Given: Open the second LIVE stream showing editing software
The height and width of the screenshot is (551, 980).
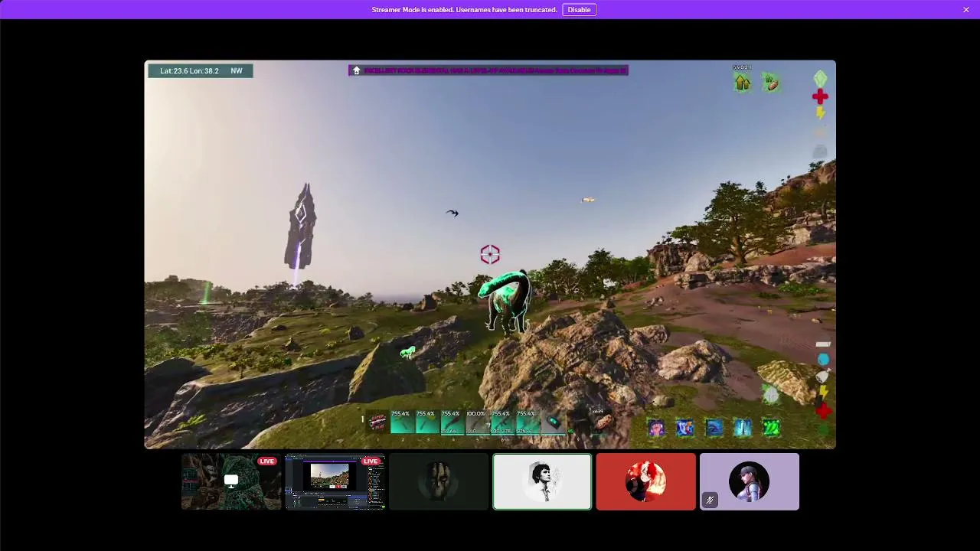Looking at the screenshot, I should (x=335, y=481).
